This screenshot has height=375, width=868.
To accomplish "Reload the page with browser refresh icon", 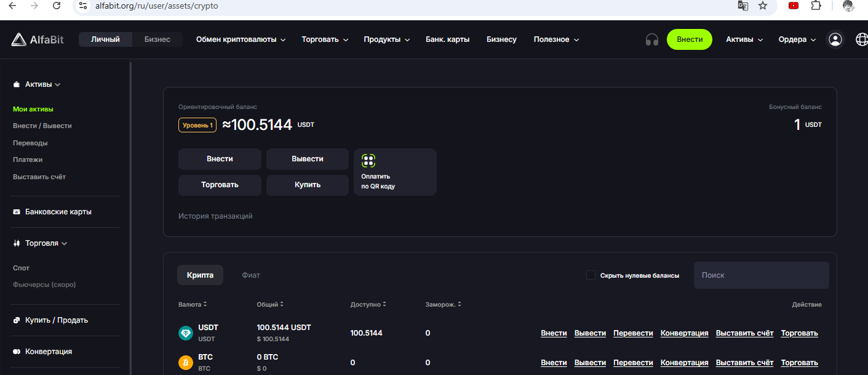I will coord(57,6).
